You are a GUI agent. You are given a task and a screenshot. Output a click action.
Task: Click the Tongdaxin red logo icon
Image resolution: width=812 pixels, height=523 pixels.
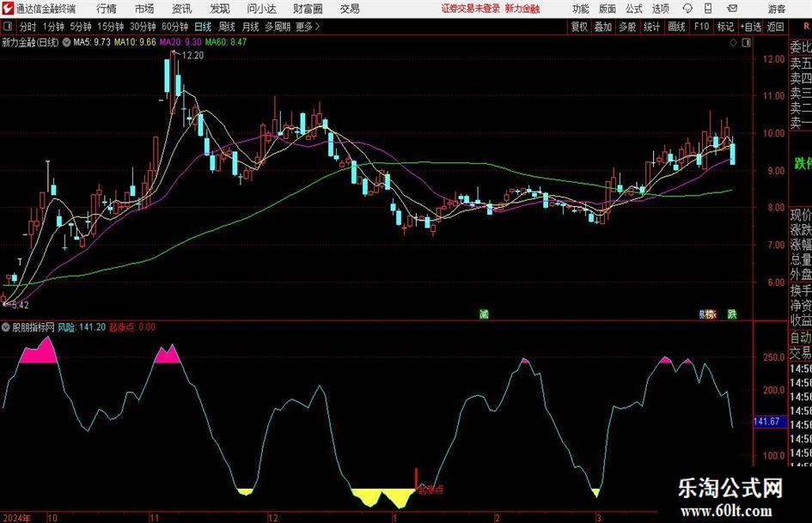[8, 9]
